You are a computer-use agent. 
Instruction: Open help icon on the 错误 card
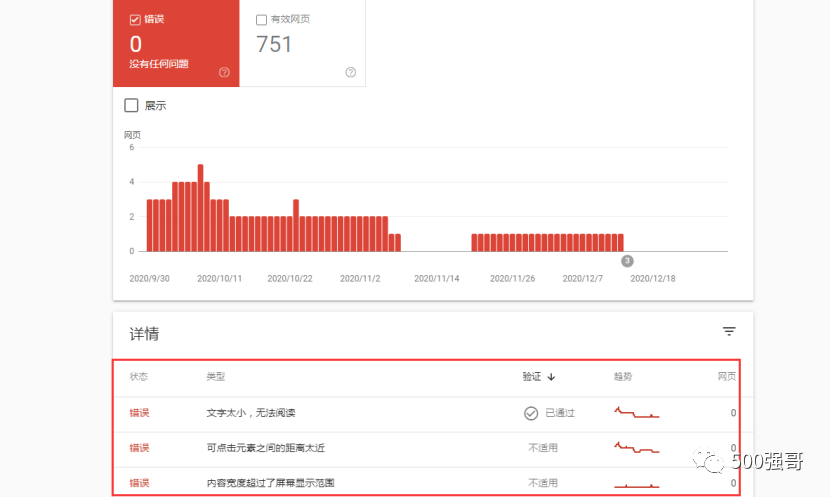(x=224, y=73)
